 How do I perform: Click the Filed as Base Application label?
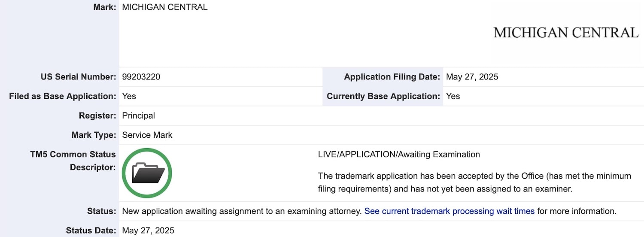point(63,96)
